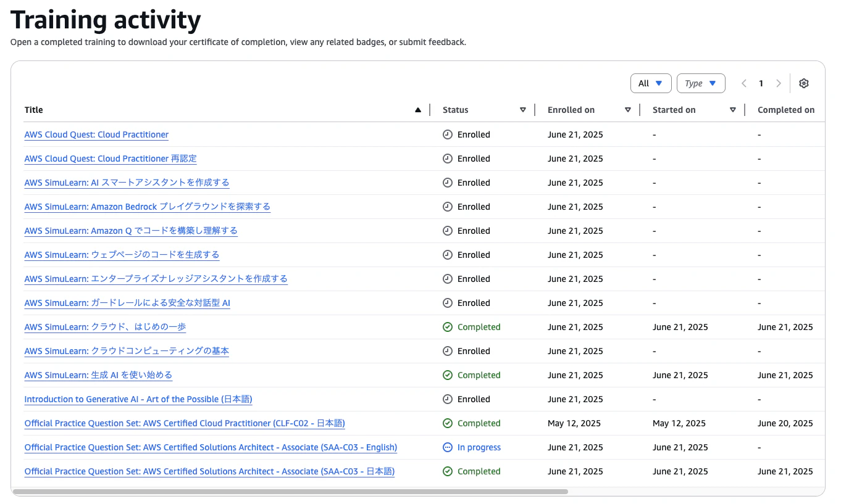Screen dimensions: 841x504
Task: Click started date for クラウド、はじめの一歩 row
Action: pos(680,327)
